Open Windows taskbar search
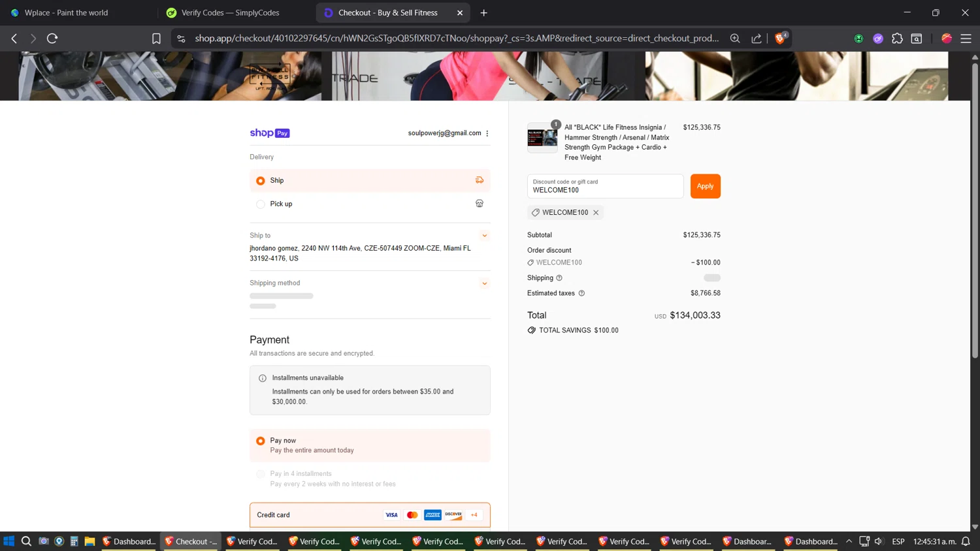Screen dimensions: 980x551 coord(26,541)
